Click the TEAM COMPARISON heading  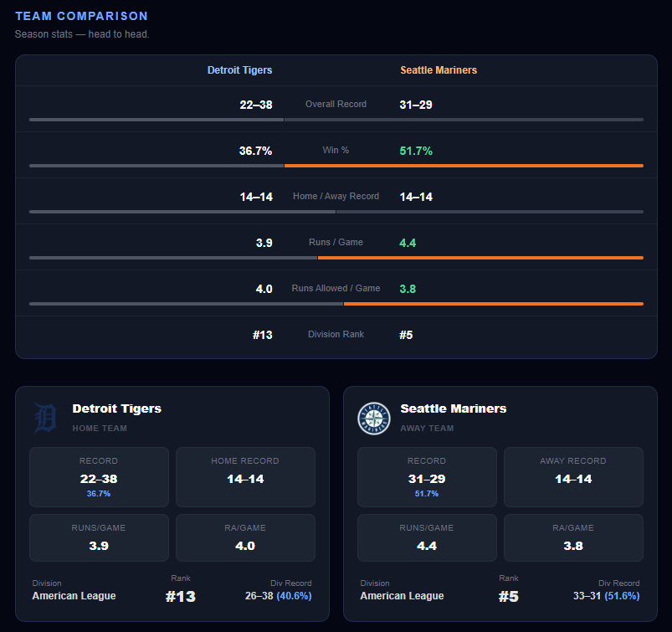[81, 16]
